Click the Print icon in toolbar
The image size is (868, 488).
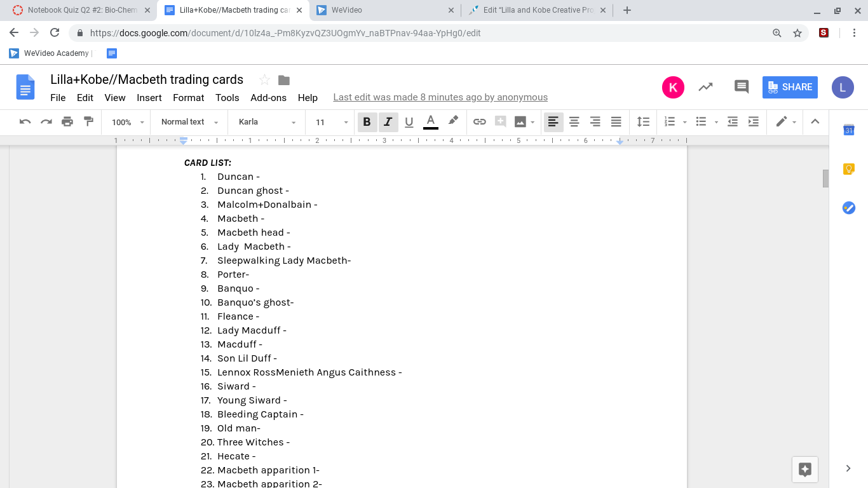pyautogui.click(x=67, y=122)
